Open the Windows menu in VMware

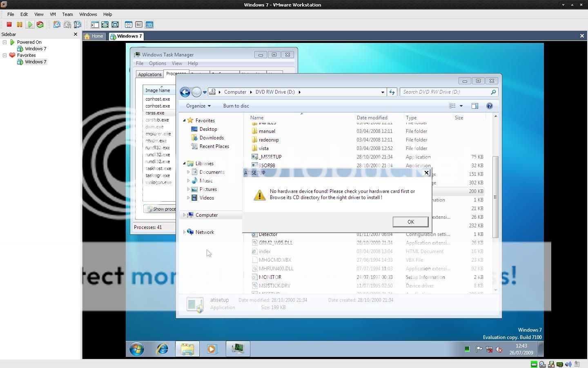click(88, 14)
